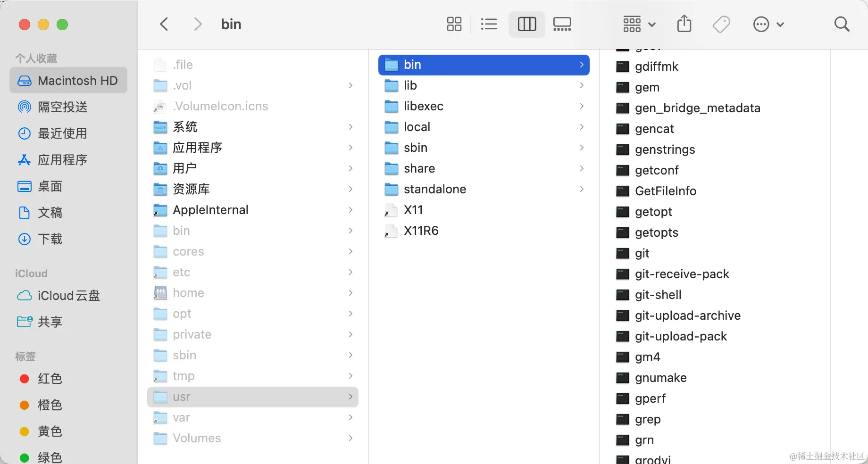The image size is (868, 464).
Task: Select the home folder
Action: point(253,293)
